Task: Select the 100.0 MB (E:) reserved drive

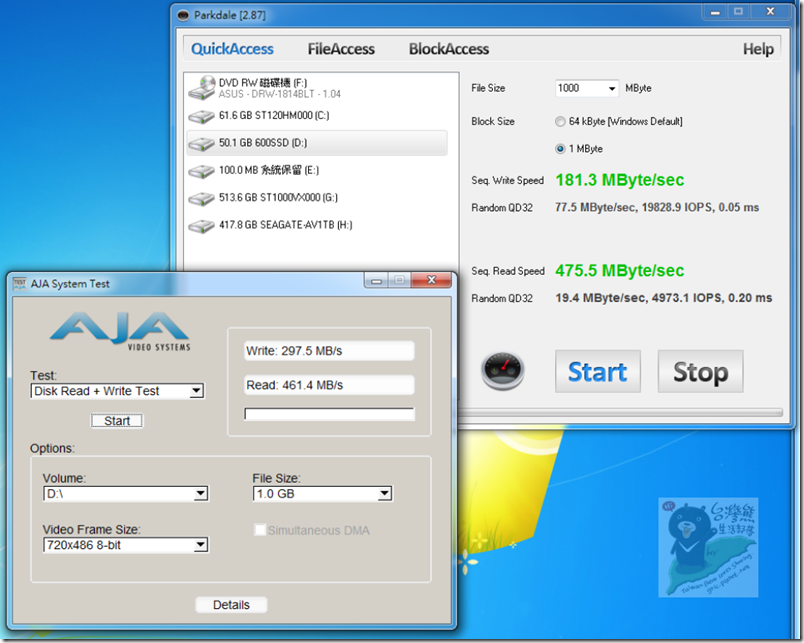Action: coord(317,170)
